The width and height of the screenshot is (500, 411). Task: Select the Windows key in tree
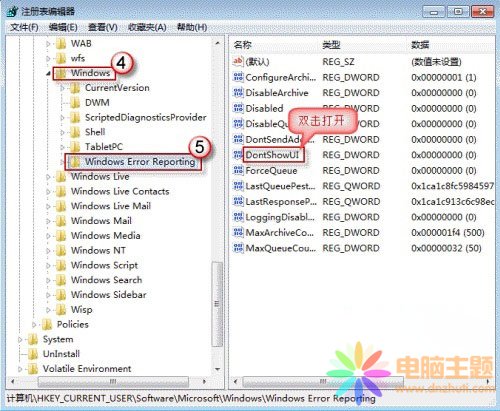point(90,73)
